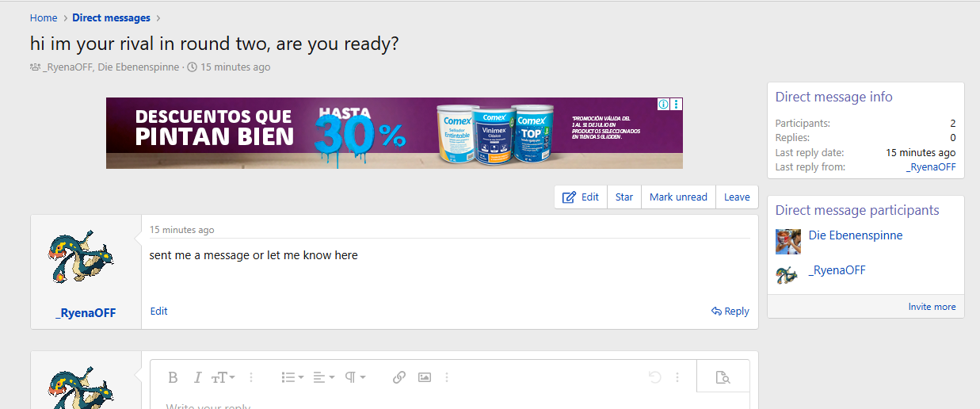
Task: Open the font size dropdown
Action: 223,377
